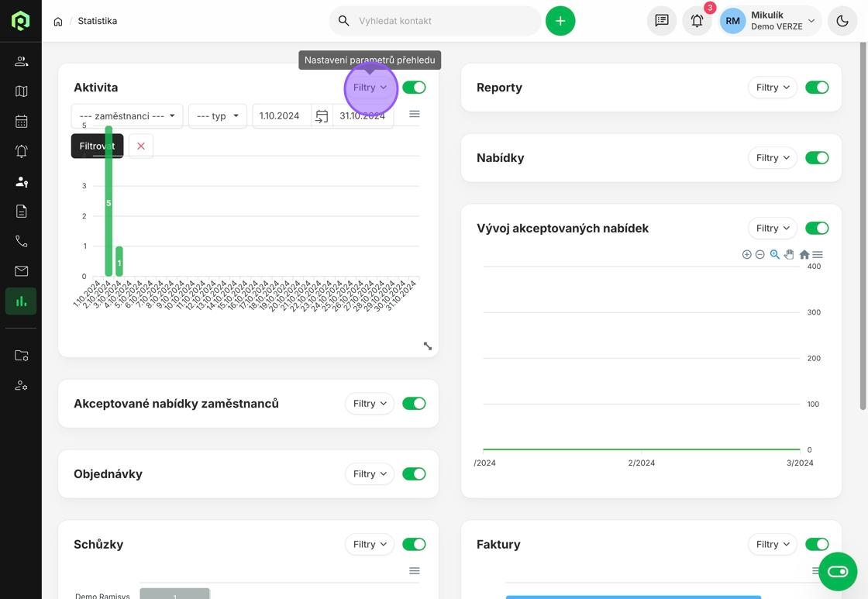Open Filtry dropdown in Faktury panel

coord(773,544)
